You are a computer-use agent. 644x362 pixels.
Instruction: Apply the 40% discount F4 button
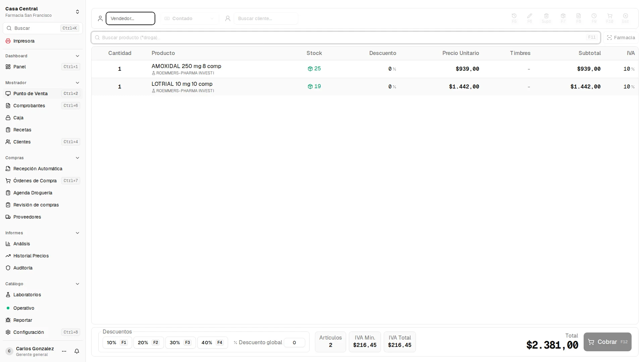(x=213, y=343)
